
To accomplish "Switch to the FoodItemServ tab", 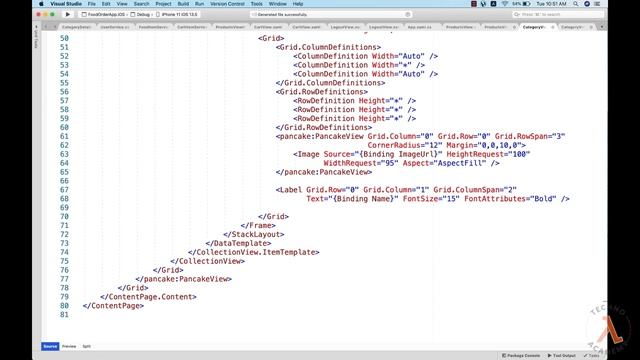I will pyautogui.click(x=153, y=27).
